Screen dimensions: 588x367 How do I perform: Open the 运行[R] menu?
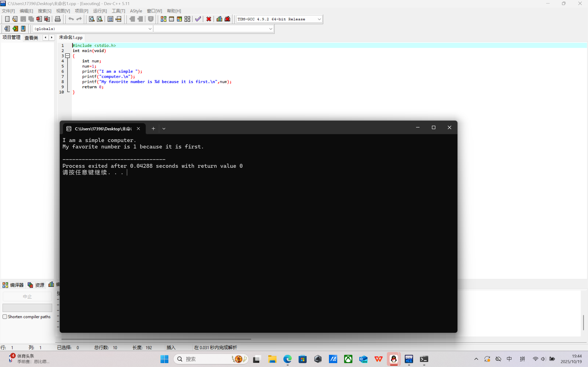coord(100,11)
